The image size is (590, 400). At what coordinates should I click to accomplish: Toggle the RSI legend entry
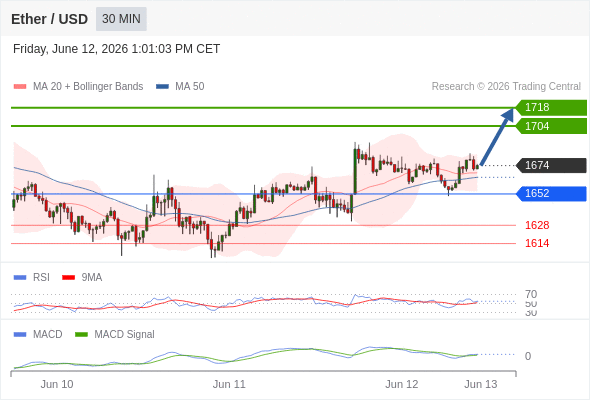(x=32, y=278)
